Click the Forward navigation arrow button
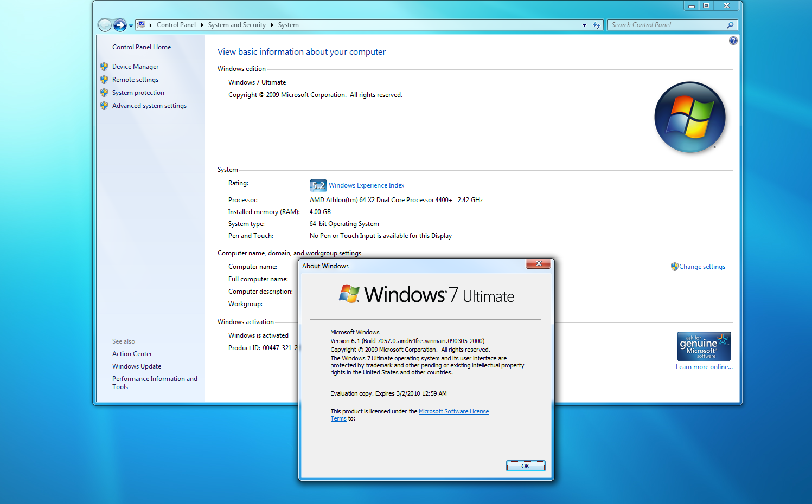Viewport: 812px width, 504px height. click(x=120, y=25)
